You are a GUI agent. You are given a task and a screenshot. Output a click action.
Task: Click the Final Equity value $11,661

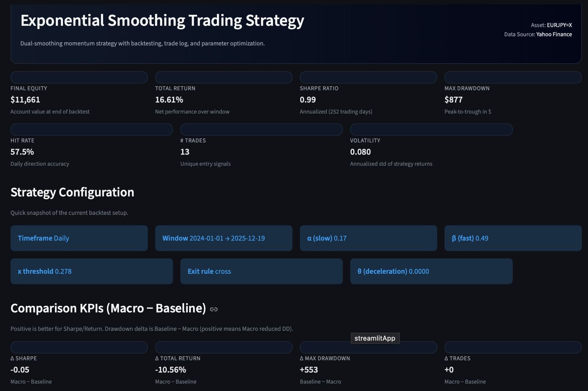(25, 100)
